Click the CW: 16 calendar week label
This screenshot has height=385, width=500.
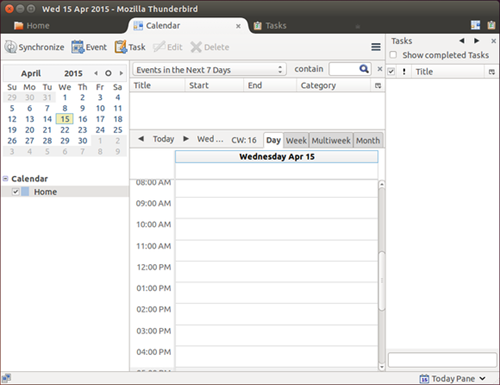[x=244, y=140]
